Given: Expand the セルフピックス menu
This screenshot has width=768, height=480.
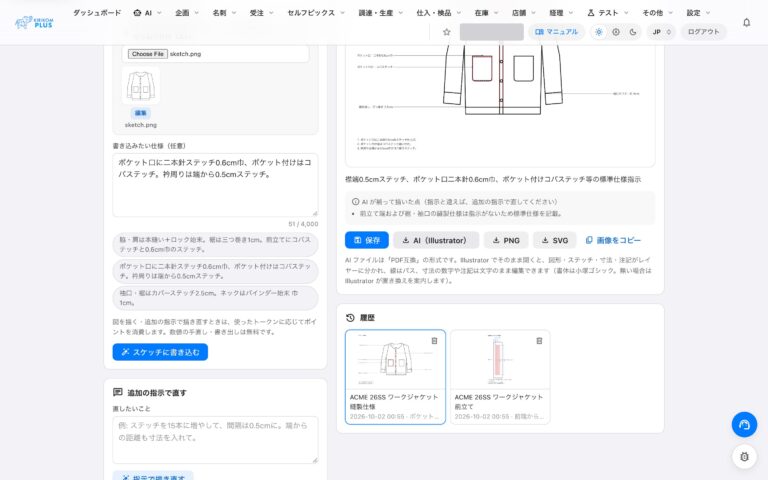Looking at the screenshot, I should point(316,13).
